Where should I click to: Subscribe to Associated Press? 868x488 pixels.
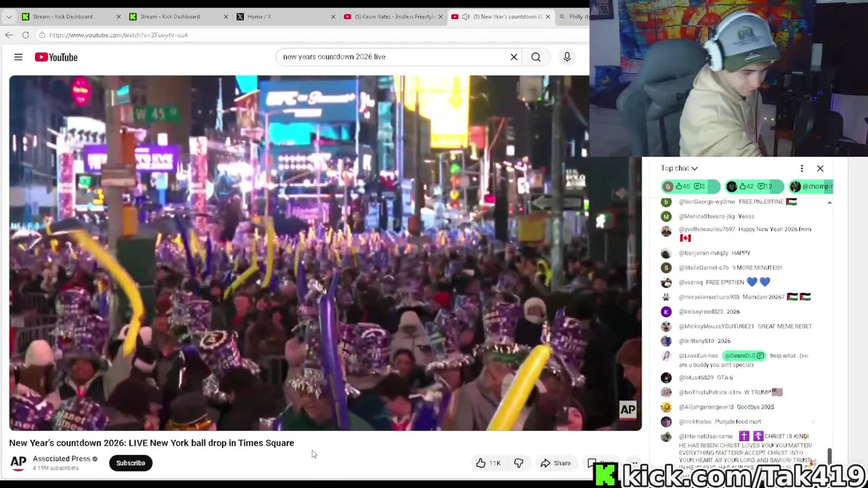130,463
